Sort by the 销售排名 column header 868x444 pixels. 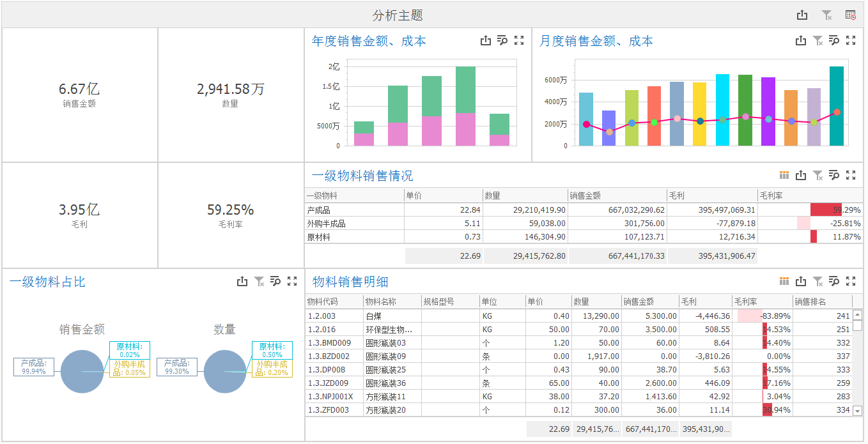[x=822, y=302]
